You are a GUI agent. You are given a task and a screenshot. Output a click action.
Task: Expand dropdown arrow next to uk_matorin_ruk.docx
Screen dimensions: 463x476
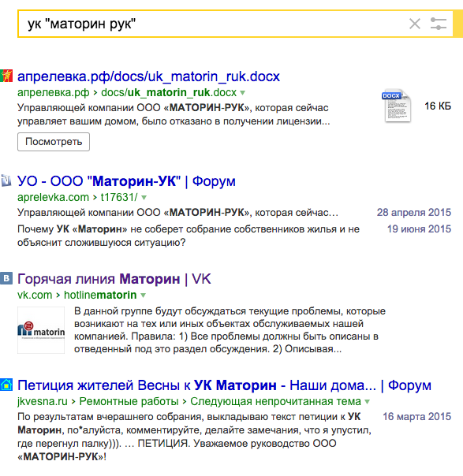(x=242, y=92)
